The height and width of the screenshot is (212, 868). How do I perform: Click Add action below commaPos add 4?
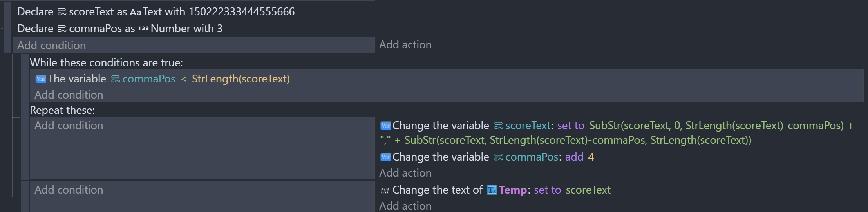tap(405, 173)
